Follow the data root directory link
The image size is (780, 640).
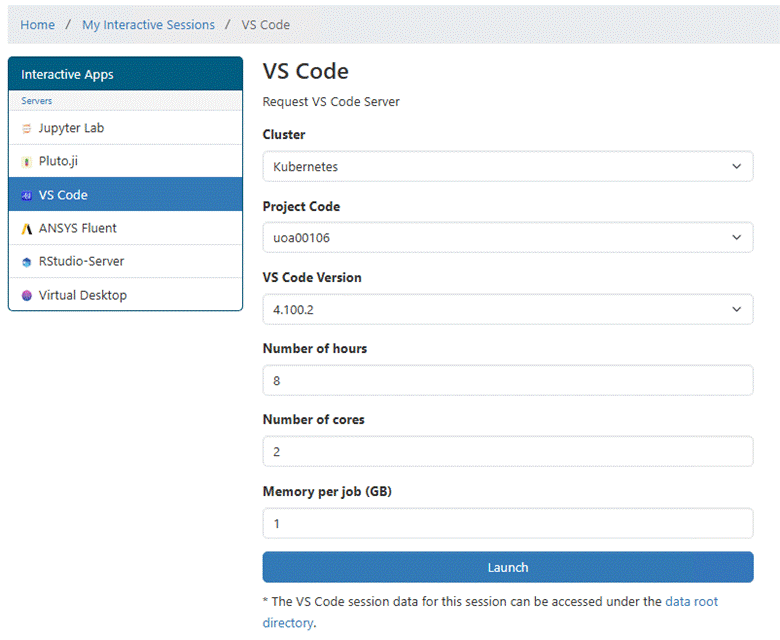click(691, 602)
